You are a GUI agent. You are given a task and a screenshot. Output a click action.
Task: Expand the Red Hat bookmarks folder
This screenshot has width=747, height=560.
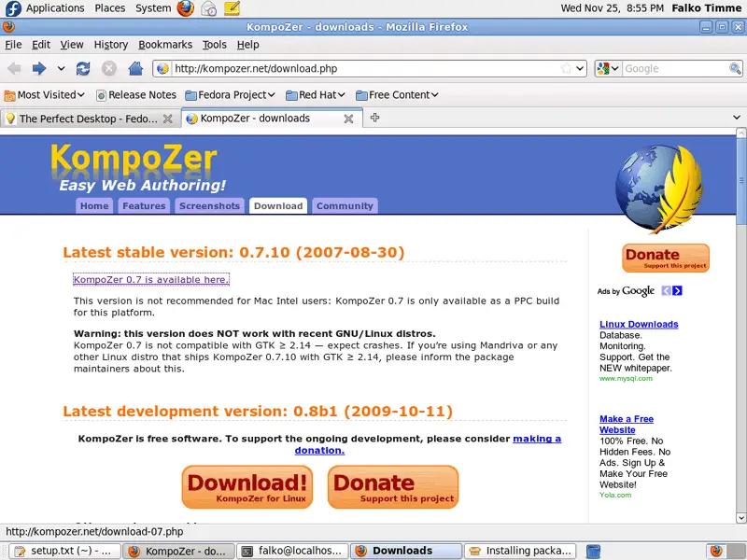pyautogui.click(x=316, y=95)
